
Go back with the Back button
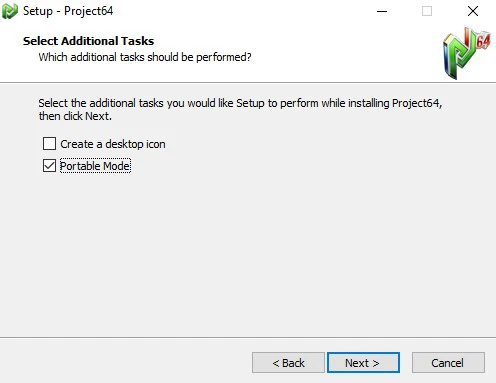(288, 362)
